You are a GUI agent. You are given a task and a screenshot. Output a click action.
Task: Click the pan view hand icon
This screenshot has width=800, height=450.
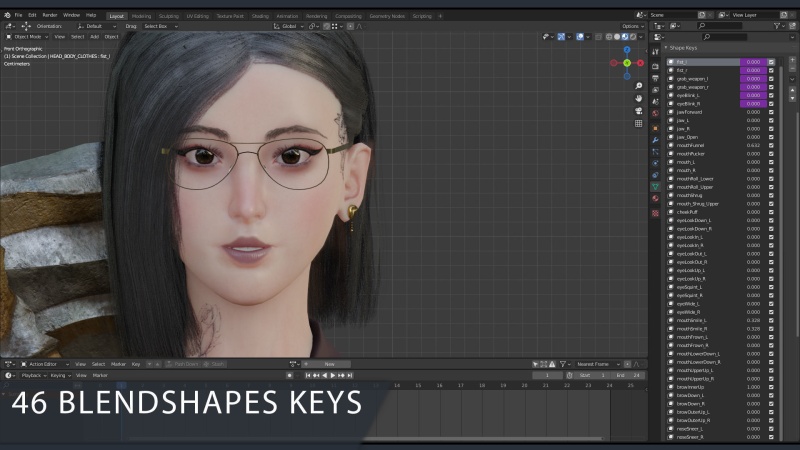(x=639, y=99)
